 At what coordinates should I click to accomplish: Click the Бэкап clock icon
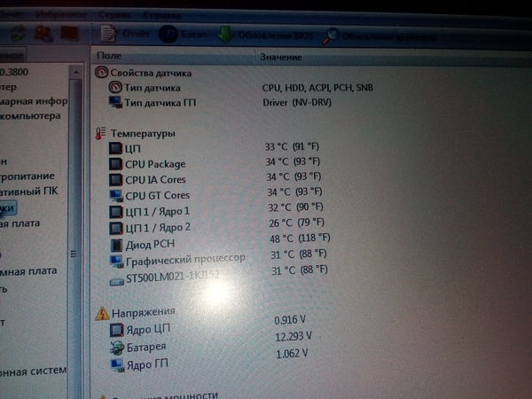(x=168, y=34)
